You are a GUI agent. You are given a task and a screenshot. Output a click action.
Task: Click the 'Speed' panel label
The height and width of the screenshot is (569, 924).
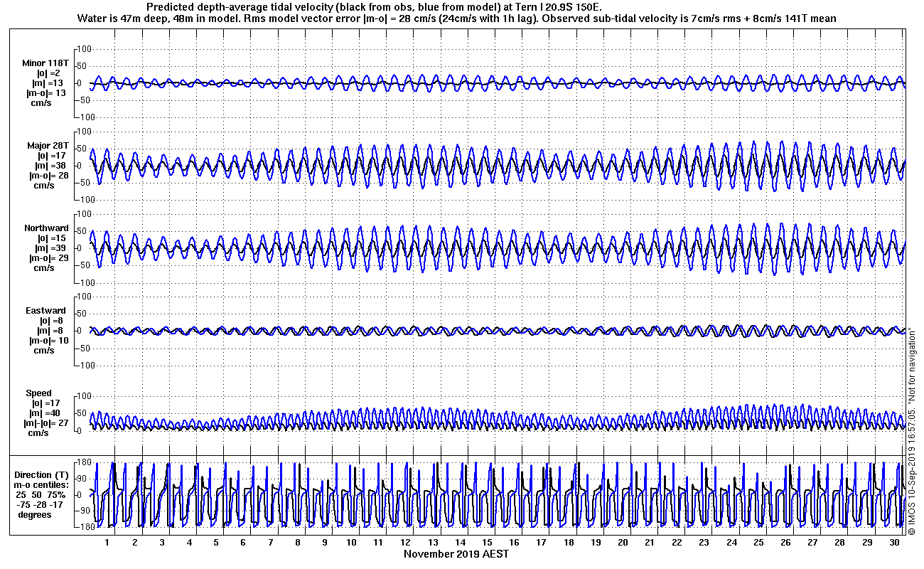click(38, 393)
